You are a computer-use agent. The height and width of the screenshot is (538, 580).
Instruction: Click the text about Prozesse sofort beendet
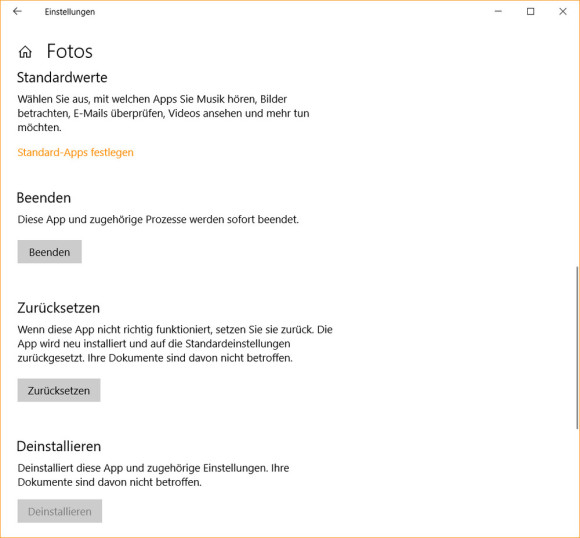coord(158,219)
